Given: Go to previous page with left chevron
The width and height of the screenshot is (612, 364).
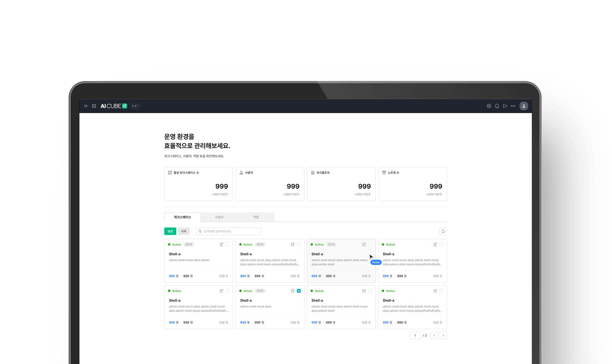Looking at the screenshot, I should (x=434, y=335).
